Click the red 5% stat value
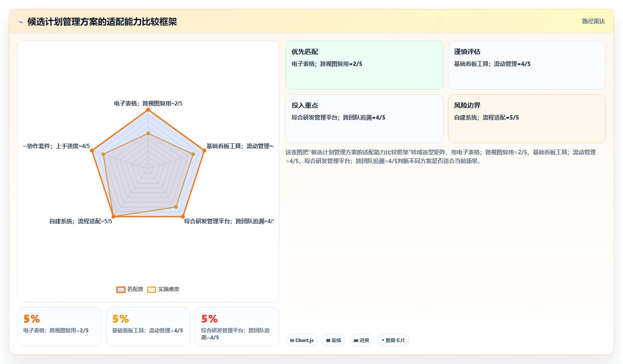Image resolution: width=623 pixels, height=364 pixels. click(x=210, y=319)
